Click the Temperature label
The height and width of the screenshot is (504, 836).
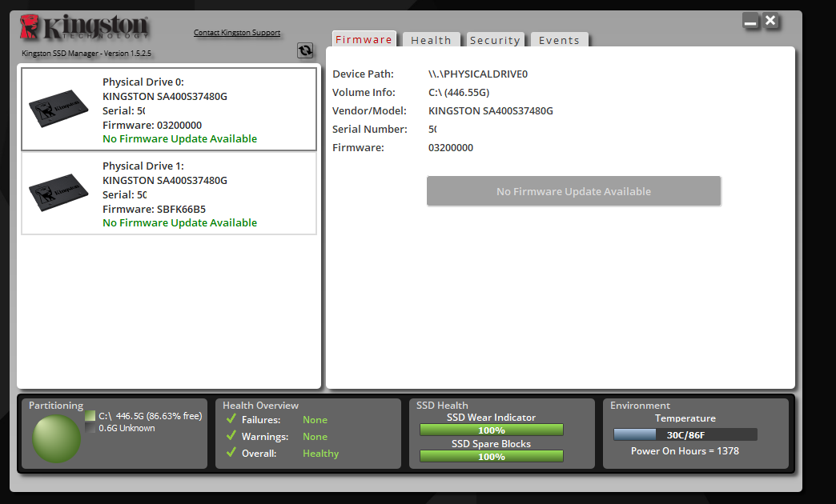(x=685, y=418)
